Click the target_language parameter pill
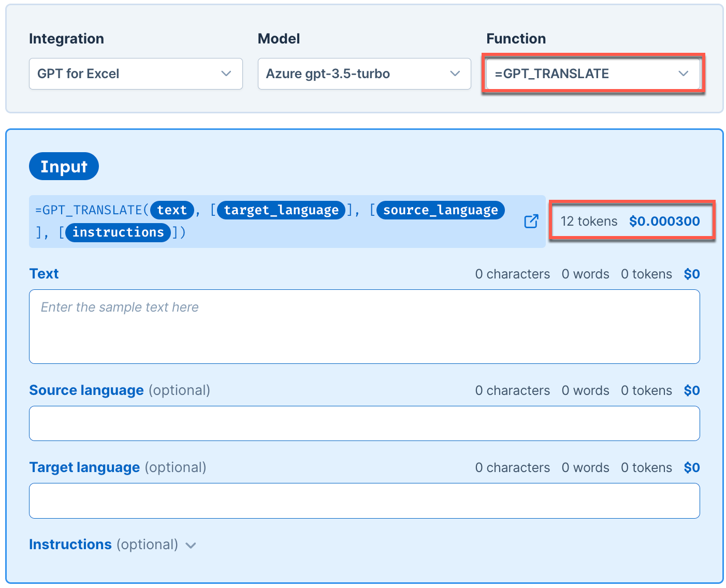 point(281,210)
